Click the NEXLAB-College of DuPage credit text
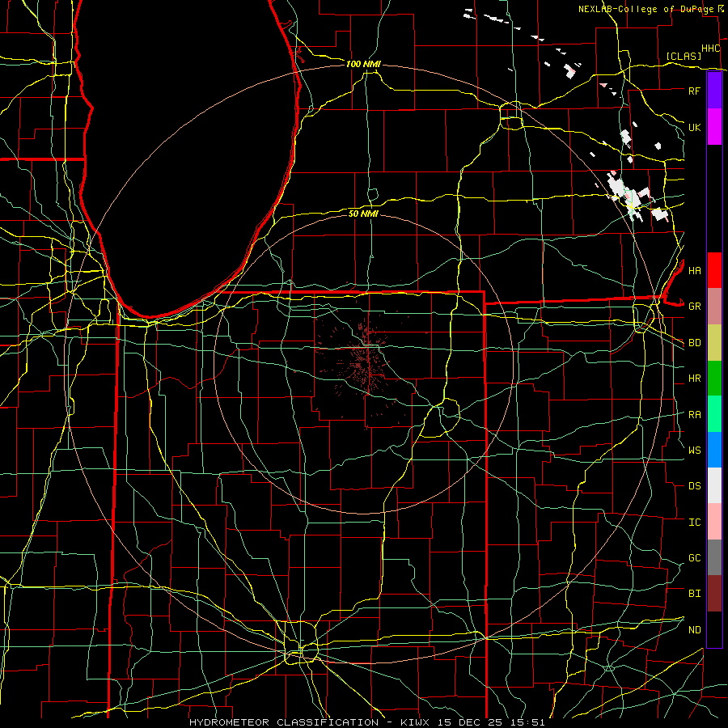The image size is (728, 728). coord(645,9)
